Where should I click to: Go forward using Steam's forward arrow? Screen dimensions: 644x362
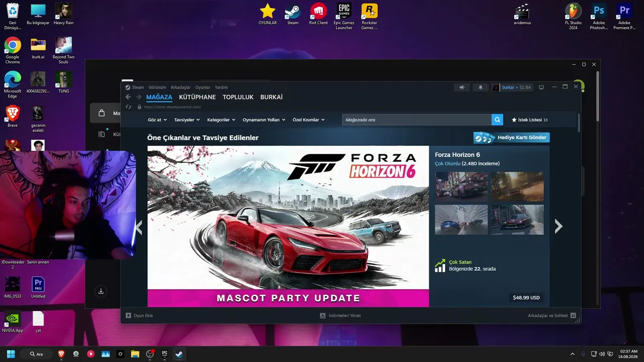coord(139,97)
